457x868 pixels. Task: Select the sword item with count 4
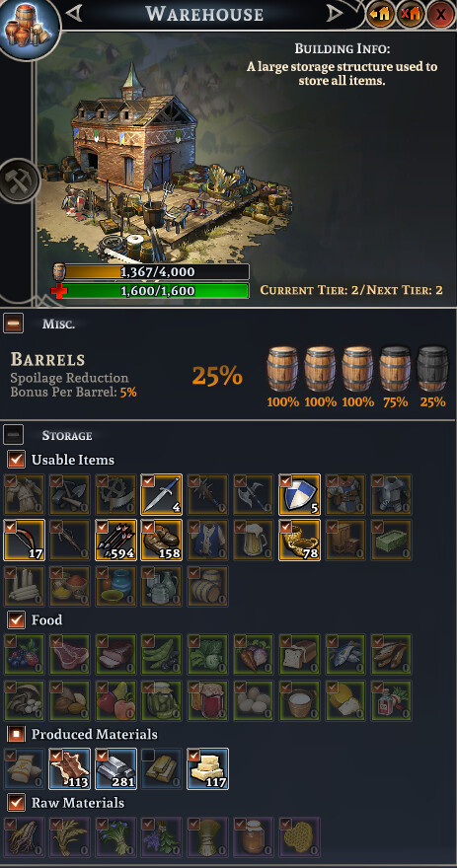(161, 494)
